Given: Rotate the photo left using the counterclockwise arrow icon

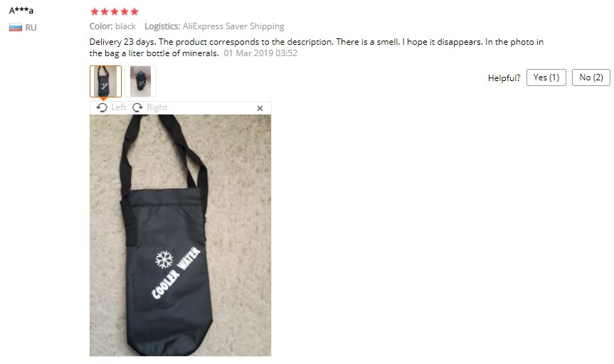Looking at the screenshot, I should [102, 107].
